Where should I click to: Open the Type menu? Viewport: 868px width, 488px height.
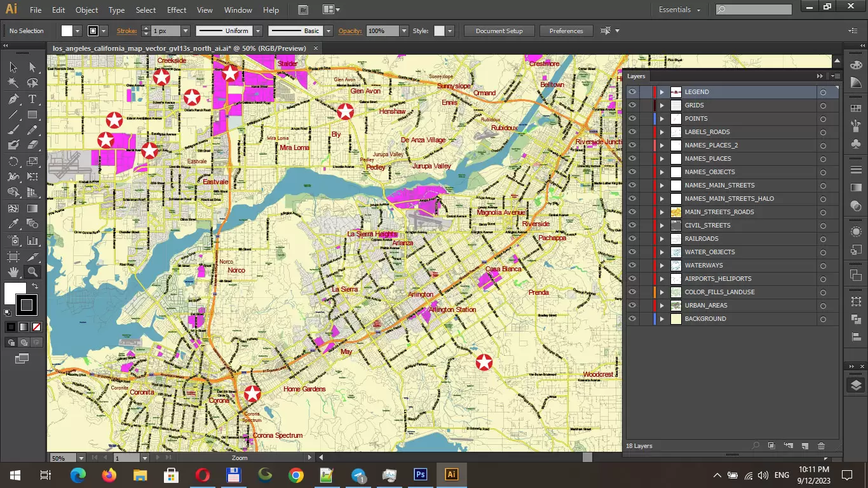[x=116, y=10]
